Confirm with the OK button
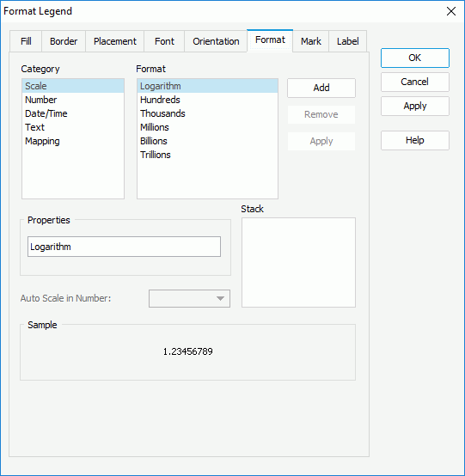Viewport: 465px width, 476px height. pyautogui.click(x=415, y=58)
